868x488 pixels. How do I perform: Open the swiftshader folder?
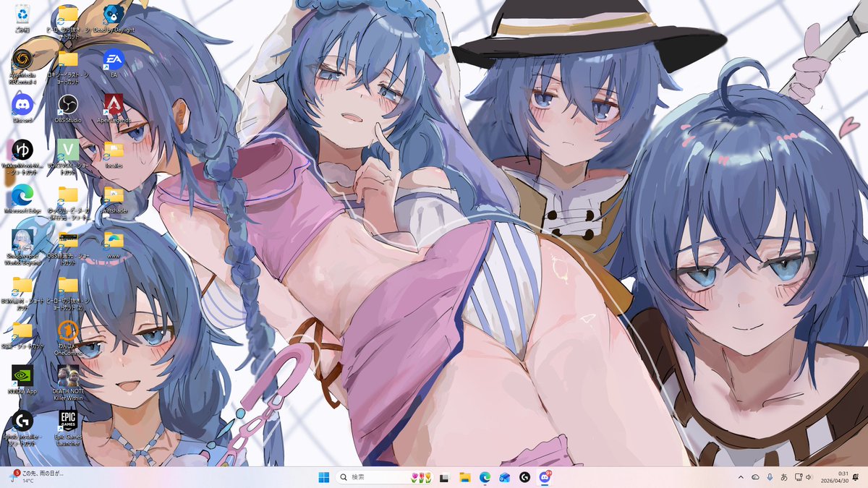point(113,199)
